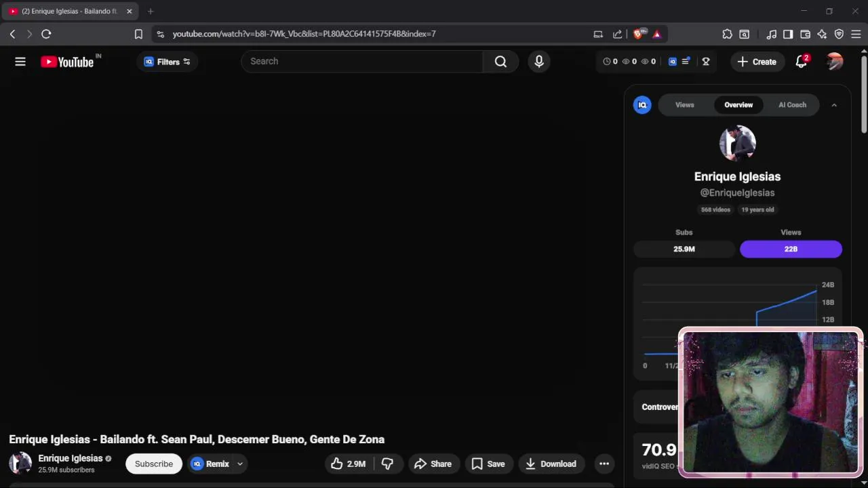Click the 19 years old badge

tap(757, 209)
